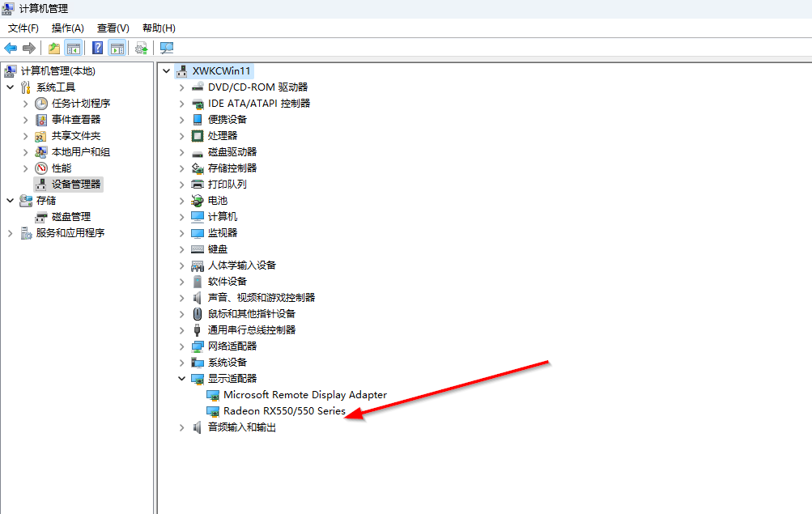The image size is (812, 514).
Task: Select the DVD/CD-ROM 驱动器 device icon
Action: [x=198, y=87]
